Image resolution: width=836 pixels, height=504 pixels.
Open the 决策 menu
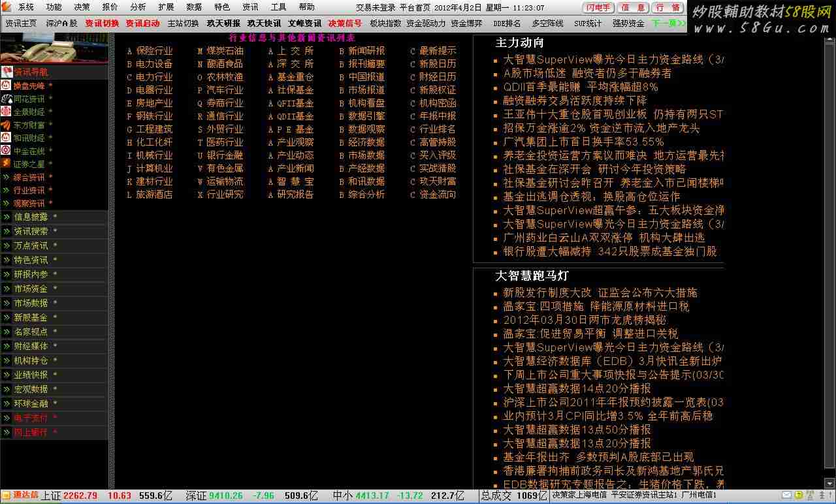point(82,7)
